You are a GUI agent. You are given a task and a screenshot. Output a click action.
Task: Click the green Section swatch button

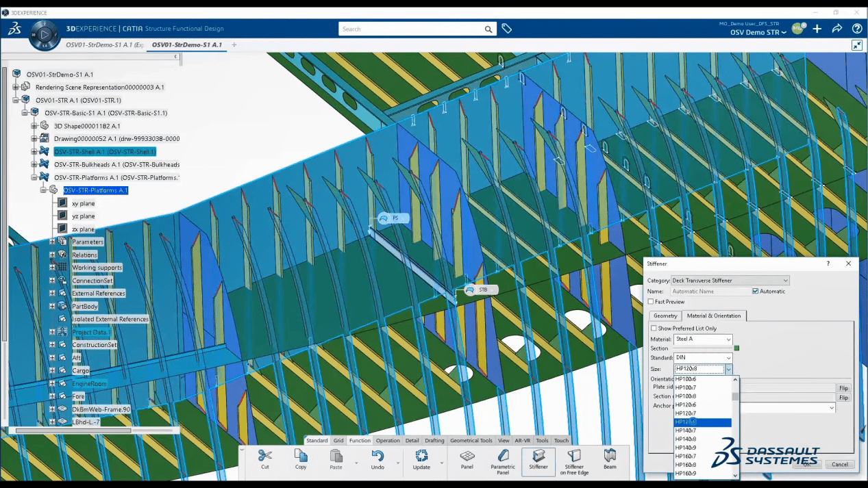click(736, 348)
